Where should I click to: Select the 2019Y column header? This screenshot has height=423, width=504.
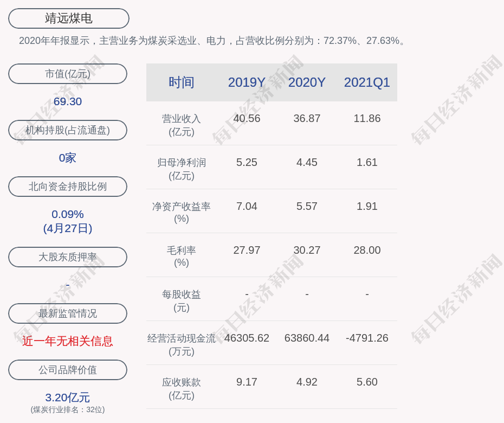click(247, 82)
